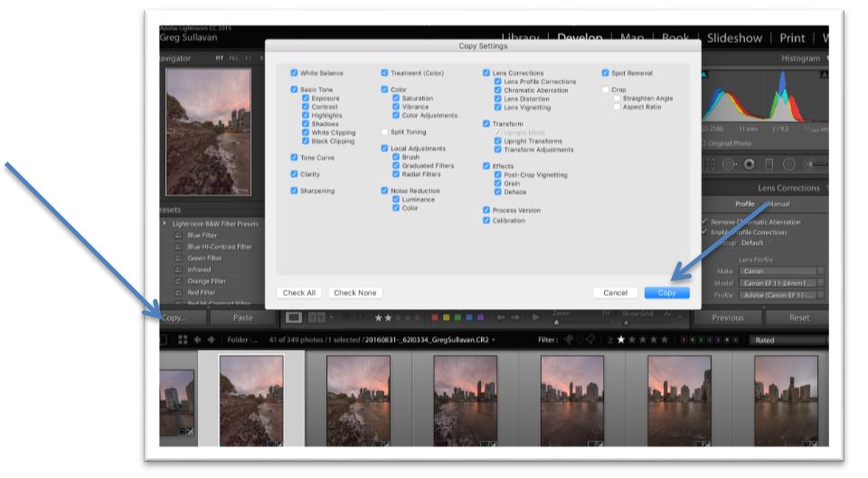
Task: Open the Setup Default dropdown
Action: pyautogui.click(x=756, y=243)
